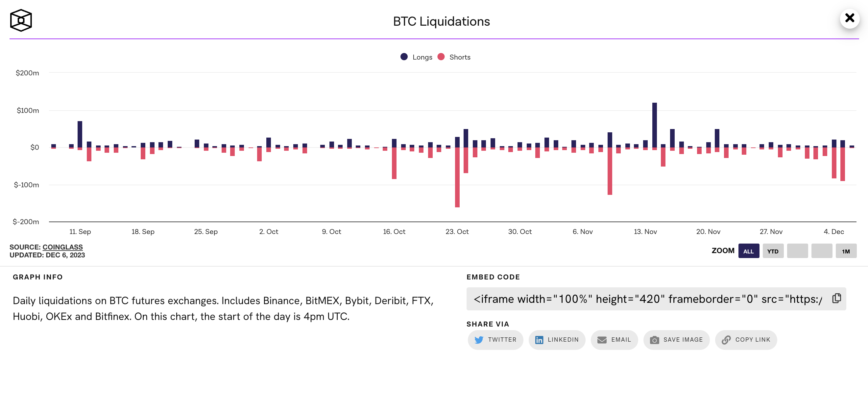Click the blank zoom button right of YTD
The image size is (868, 393).
tap(797, 251)
